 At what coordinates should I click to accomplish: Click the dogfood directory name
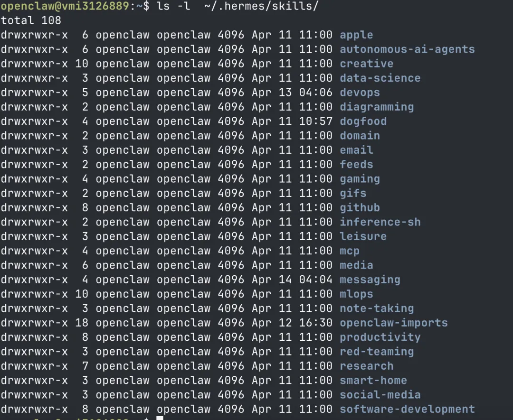tap(363, 121)
